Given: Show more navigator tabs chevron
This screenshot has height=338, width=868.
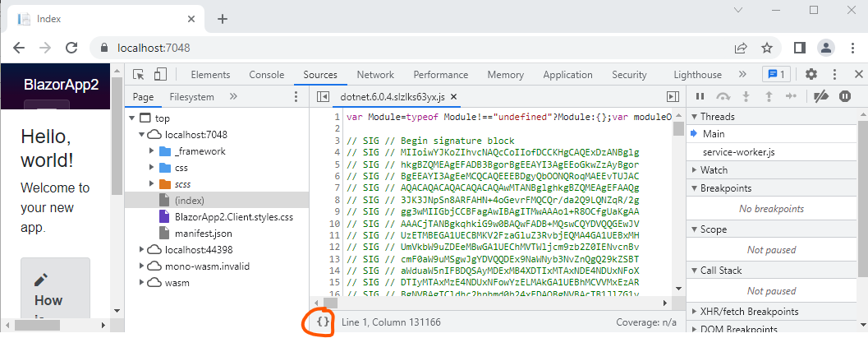Looking at the screenshot, I should pyautogui.click(x=233, y=96).
